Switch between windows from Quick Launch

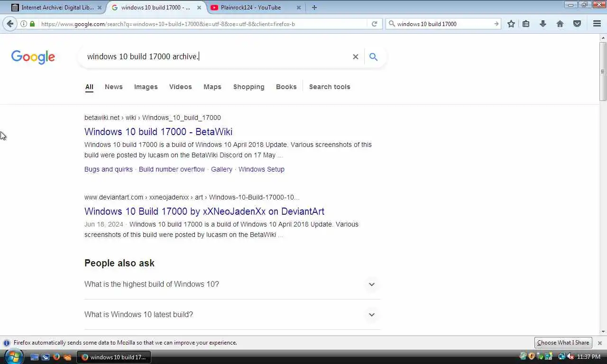[46, 357]
